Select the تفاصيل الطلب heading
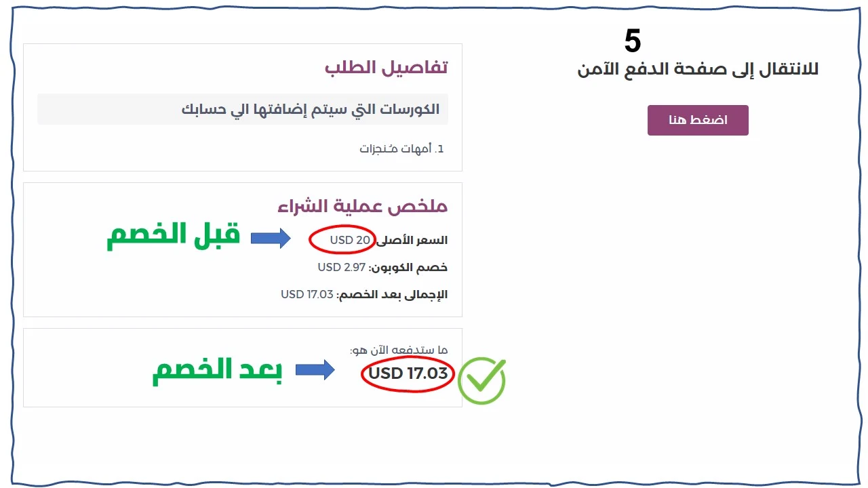Viewport: 868px width, 488px height. tap(387, 66)
